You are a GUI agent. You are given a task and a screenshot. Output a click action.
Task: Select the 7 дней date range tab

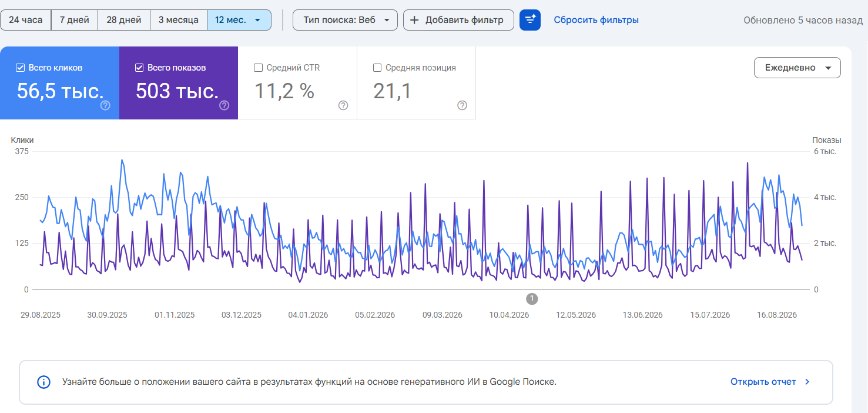click(75, 20)
